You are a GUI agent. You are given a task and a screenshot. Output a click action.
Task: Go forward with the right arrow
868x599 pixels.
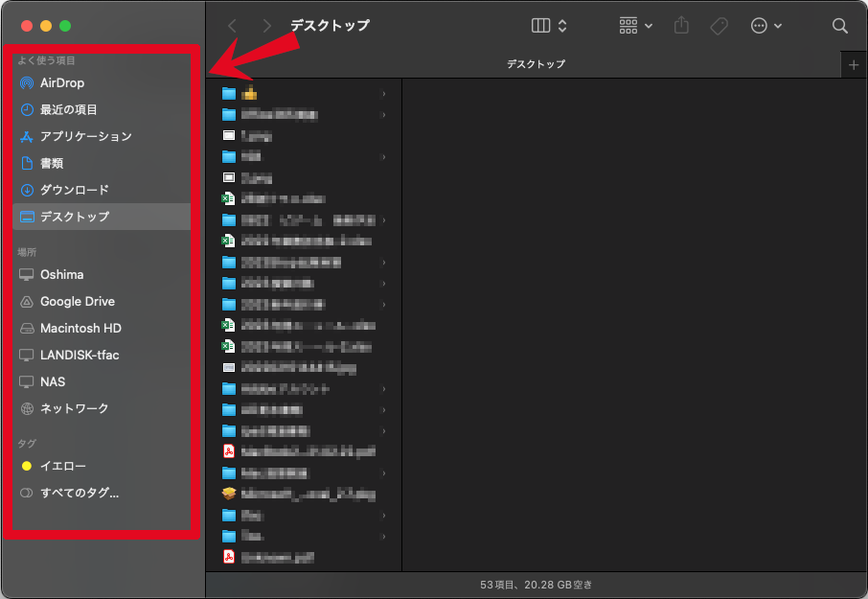point(267,26)
